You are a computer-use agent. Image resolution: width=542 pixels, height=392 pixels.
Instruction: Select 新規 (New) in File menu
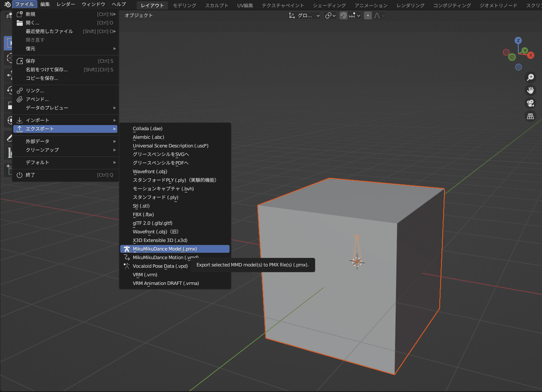pyautogui.click(x=65, y=14)
